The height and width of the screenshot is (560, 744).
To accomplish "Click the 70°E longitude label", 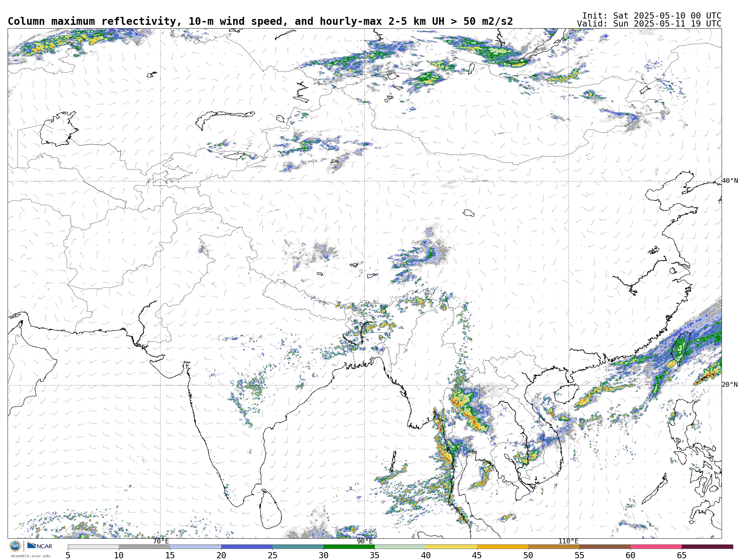I will coord(161,541).
